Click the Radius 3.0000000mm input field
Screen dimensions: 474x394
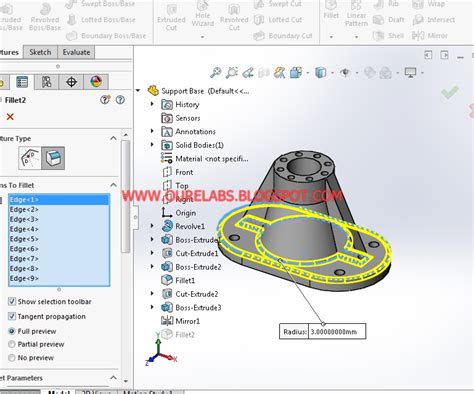pos(337,332)
